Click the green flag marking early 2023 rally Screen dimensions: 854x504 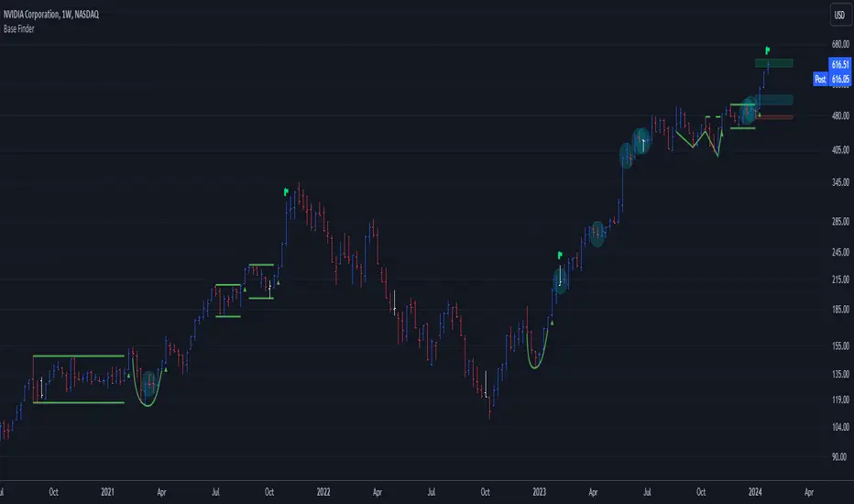560,255
